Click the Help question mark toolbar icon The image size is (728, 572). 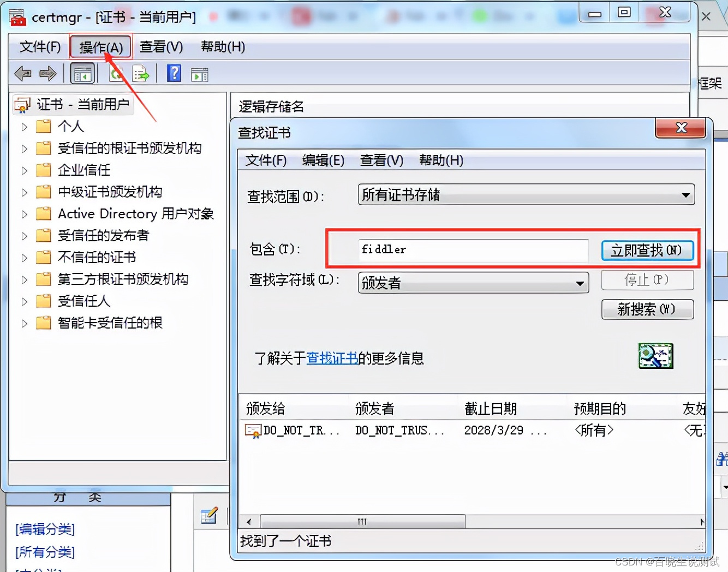(x=174, y=73)
